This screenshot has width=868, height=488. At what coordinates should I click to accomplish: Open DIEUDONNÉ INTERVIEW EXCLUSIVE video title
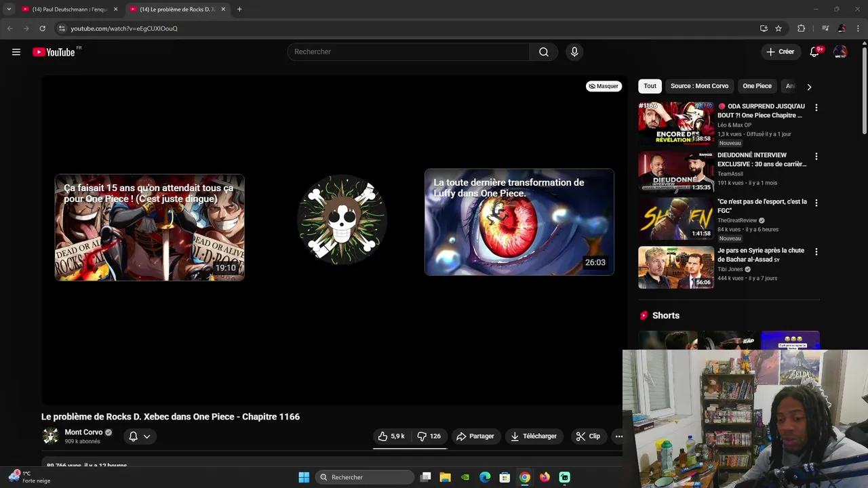[x=762, y=159]
